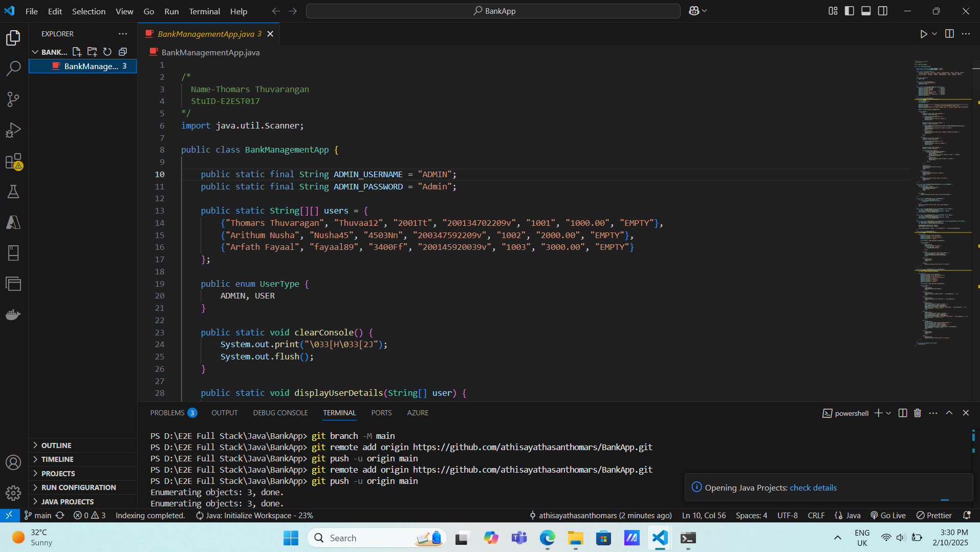Open the new terminal profile dropdown
980x552 pixels.
click(888, 413)
